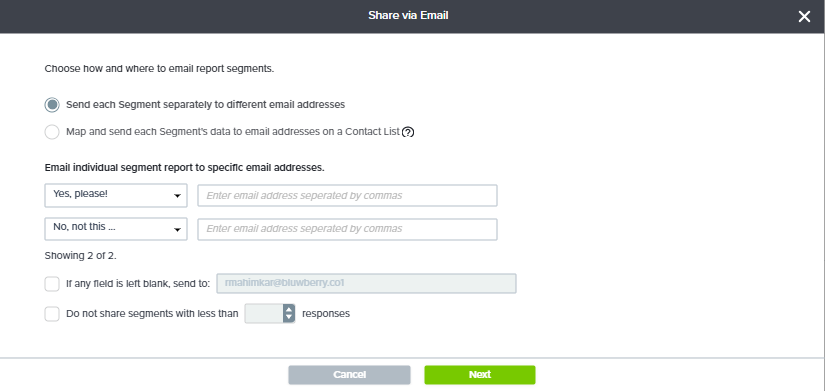Focus email field beside 'No, not this ...' segment
Viewport: 825px width, 391px height.
[x=347, y=229]
